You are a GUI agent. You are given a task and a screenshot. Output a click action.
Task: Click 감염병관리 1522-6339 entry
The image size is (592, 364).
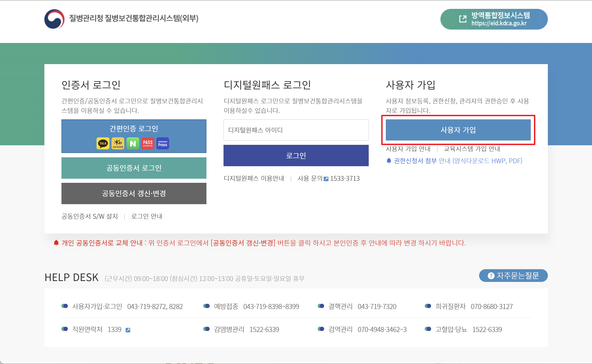241,330
